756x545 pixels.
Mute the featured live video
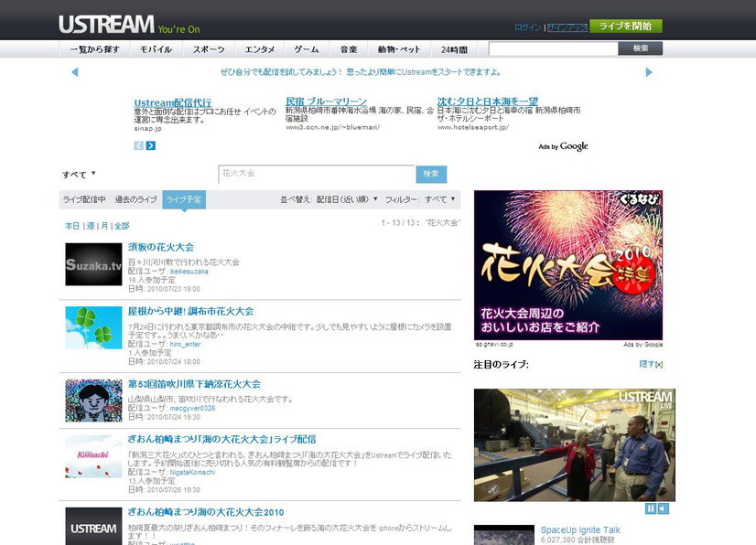click(664, 508)
